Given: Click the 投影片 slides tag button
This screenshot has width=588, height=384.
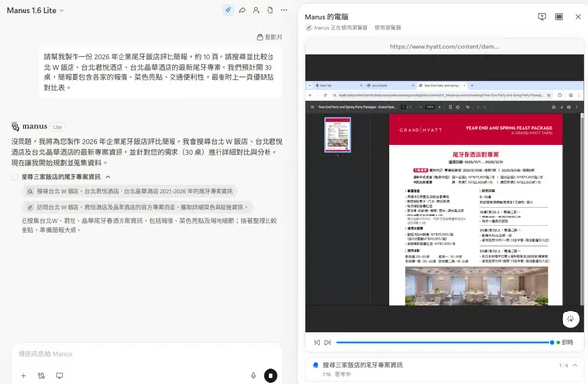Looking at the screenshot, I should (269, 37).
